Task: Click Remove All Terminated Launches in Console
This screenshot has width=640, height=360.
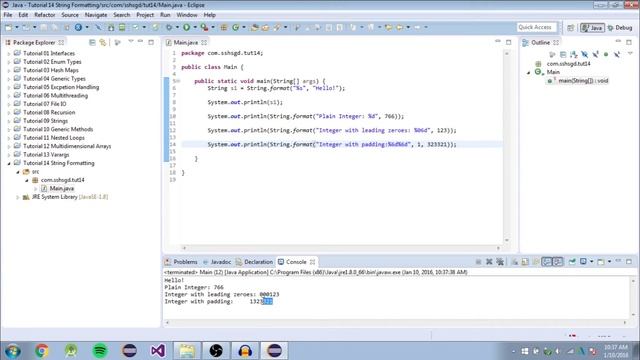Action: 500,262
